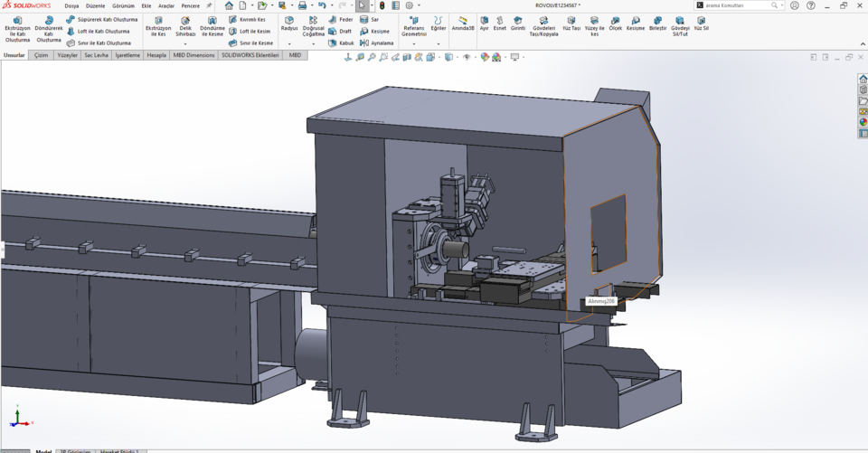Screen dimensions: 868x453
Task: Open dropdown next to Print icon
Action: click(x=312, y=5)
